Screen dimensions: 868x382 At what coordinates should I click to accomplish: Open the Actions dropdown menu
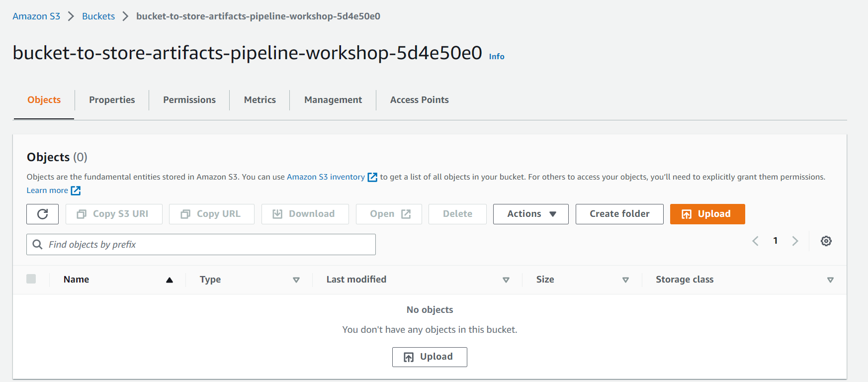[x=530, y=214]
